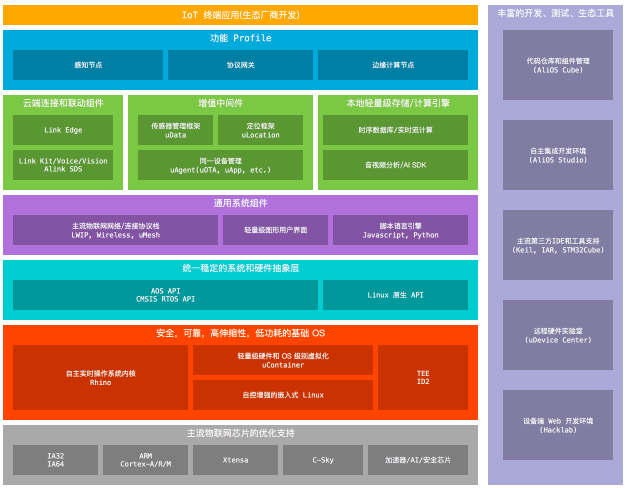Click the Javascript, Python script engine box
This screenshot has height=488, width=627.
pos(400,230)
